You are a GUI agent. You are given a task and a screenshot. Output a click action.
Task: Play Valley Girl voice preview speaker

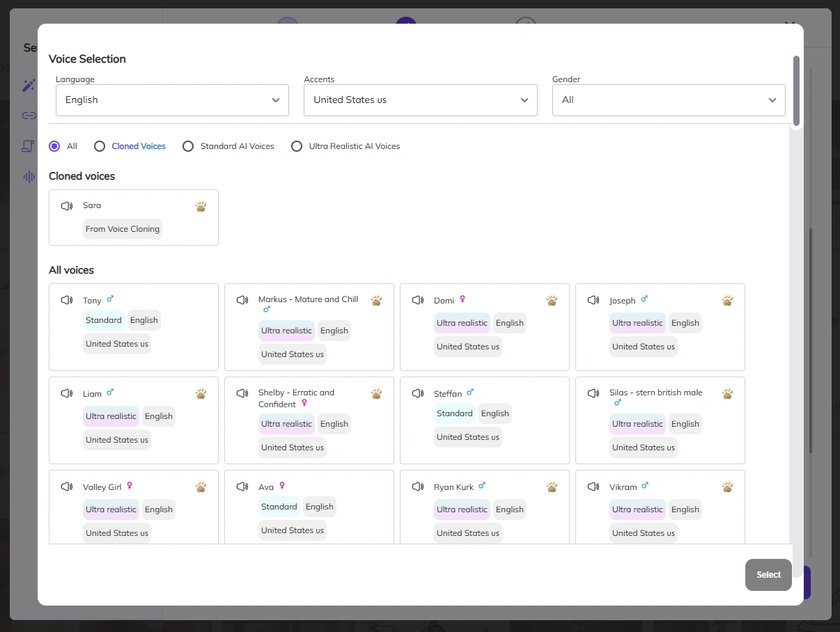pyautogui.click(x=67, y=487)
